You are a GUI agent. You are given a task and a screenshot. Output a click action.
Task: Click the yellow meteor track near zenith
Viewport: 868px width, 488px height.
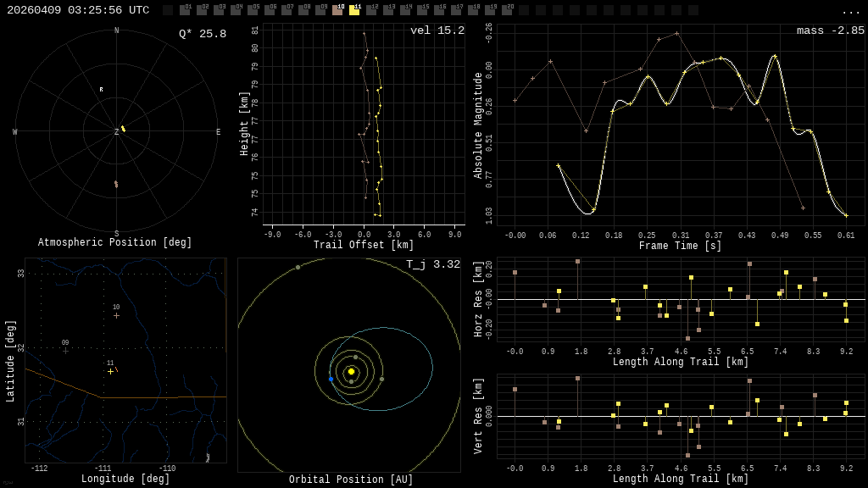tap(124, 129)
